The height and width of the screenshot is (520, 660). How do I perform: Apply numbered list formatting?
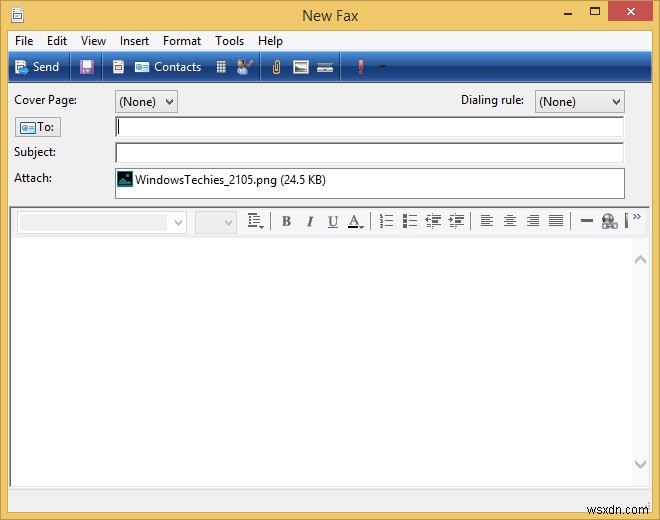[386, 221]
